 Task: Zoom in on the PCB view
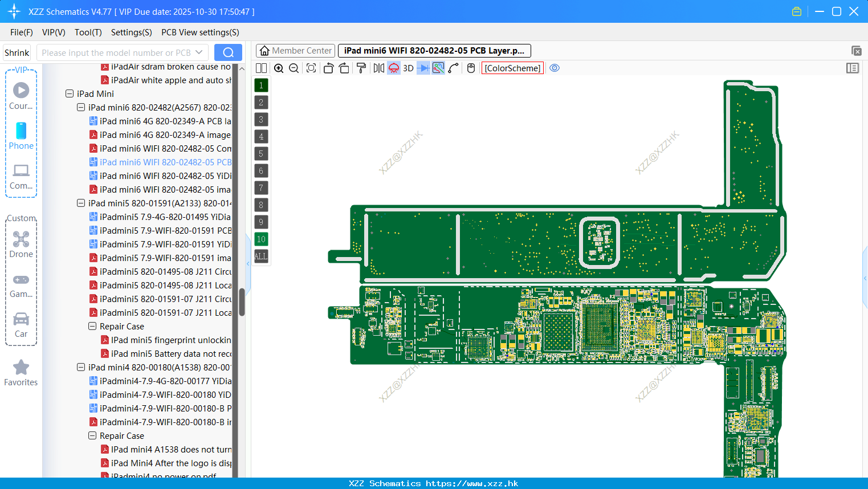pos(279,68)
